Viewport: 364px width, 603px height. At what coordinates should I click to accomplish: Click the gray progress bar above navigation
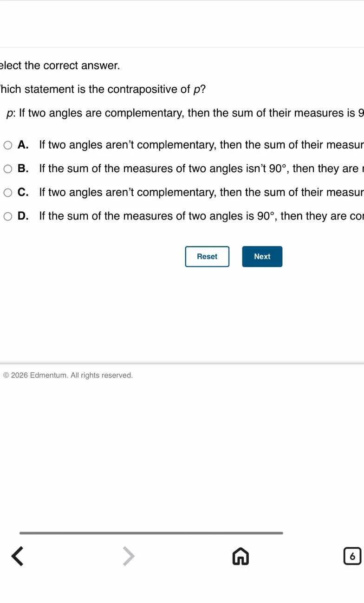click(x=151, y=533)
